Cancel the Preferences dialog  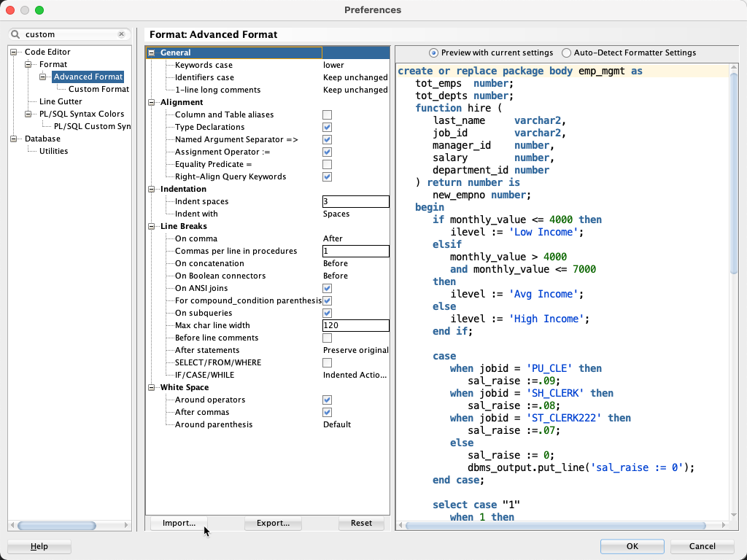point(703,546)
